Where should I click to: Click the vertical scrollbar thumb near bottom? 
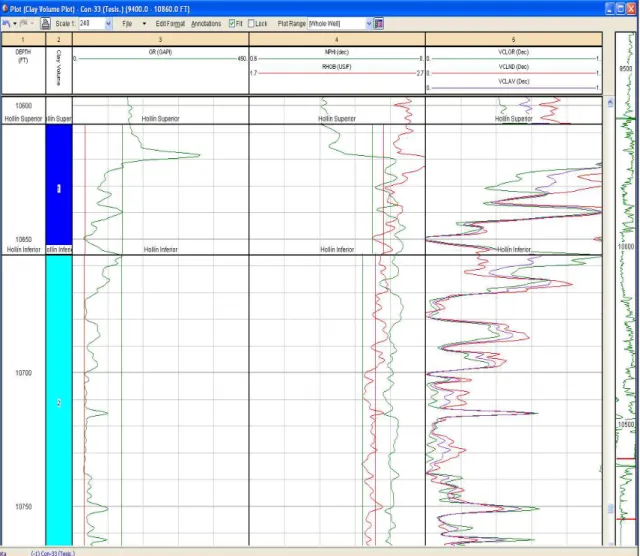(610, 508)
